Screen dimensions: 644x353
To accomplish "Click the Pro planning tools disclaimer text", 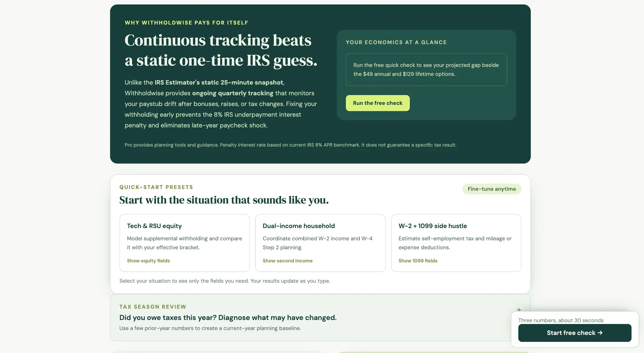I will click(290, 145).
